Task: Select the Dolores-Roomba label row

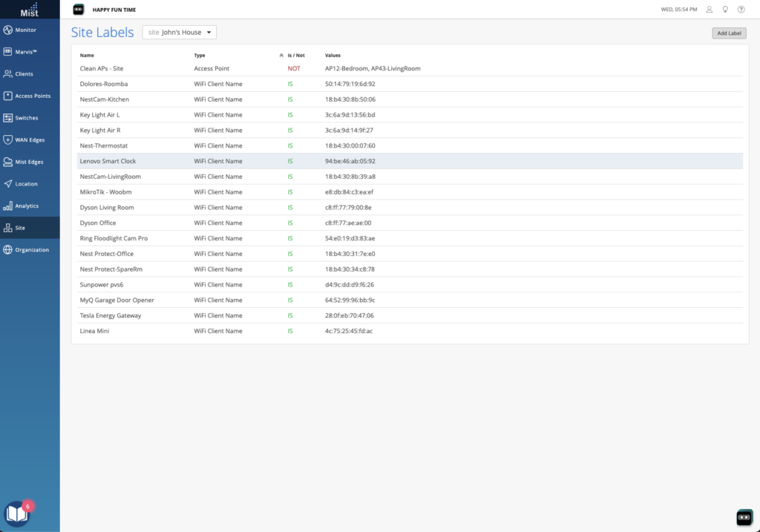Action: point(410,84)
